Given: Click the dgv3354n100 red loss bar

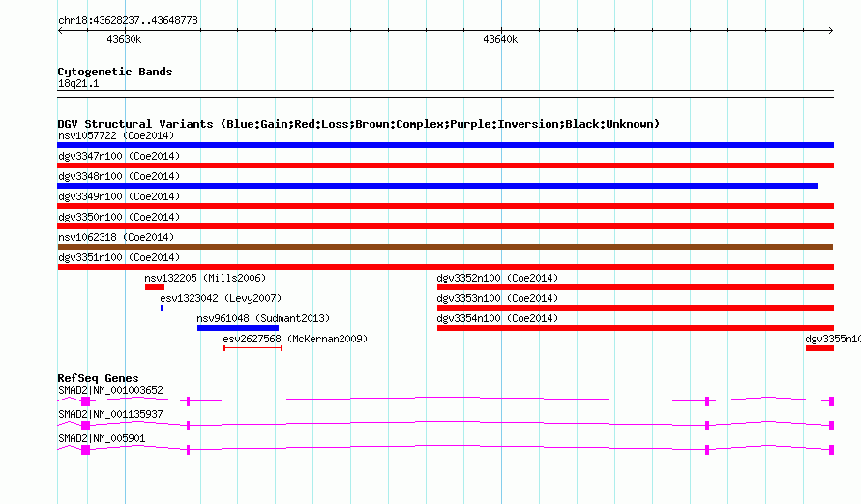Looking at the screenshot, I should coord(636,328).
